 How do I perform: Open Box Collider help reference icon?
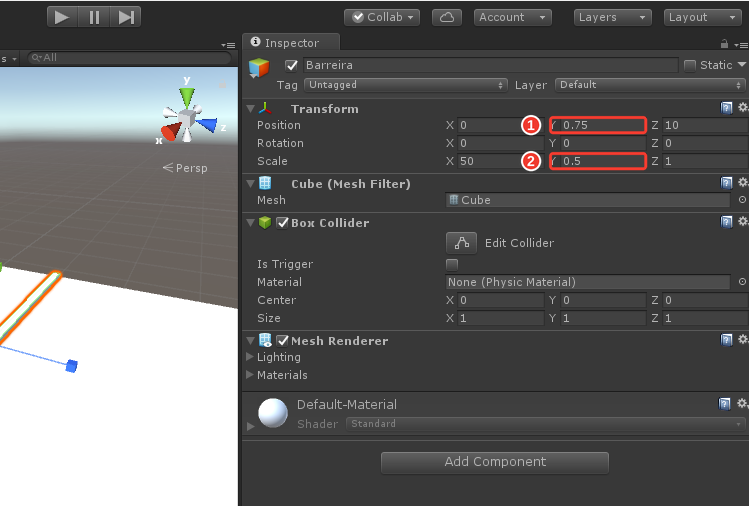[726, 222]
